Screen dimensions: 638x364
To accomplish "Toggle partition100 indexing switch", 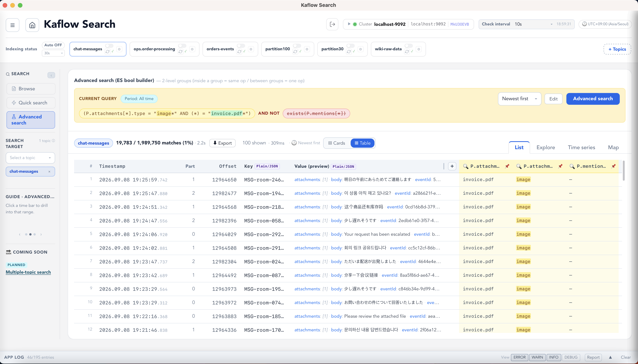I will click(x=297, y=46).
